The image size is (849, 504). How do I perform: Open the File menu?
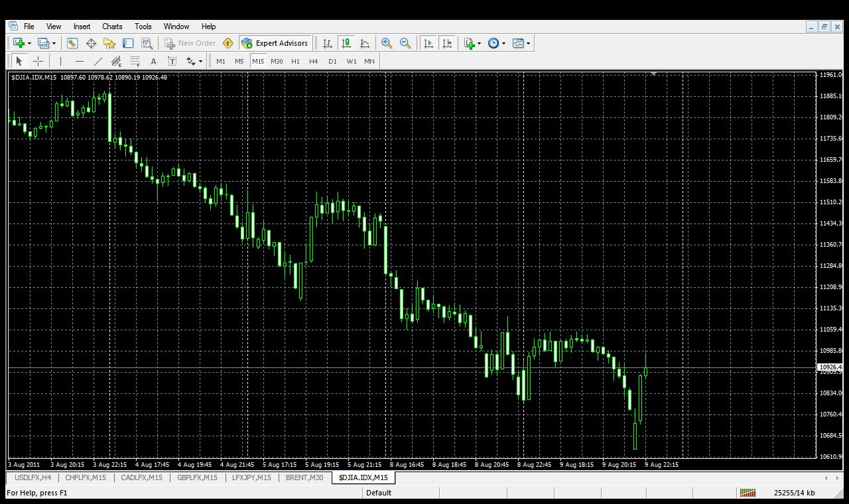coord(29,27)
